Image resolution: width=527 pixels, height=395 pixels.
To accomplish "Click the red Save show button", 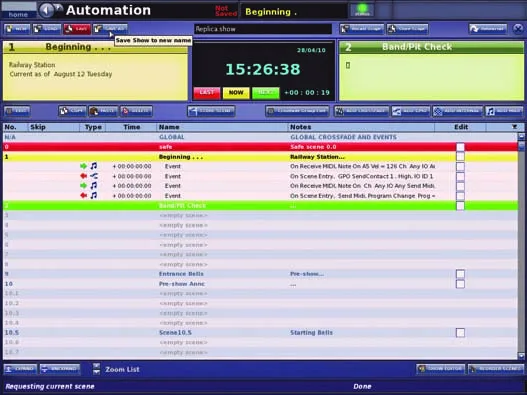I will click(77, 29).
